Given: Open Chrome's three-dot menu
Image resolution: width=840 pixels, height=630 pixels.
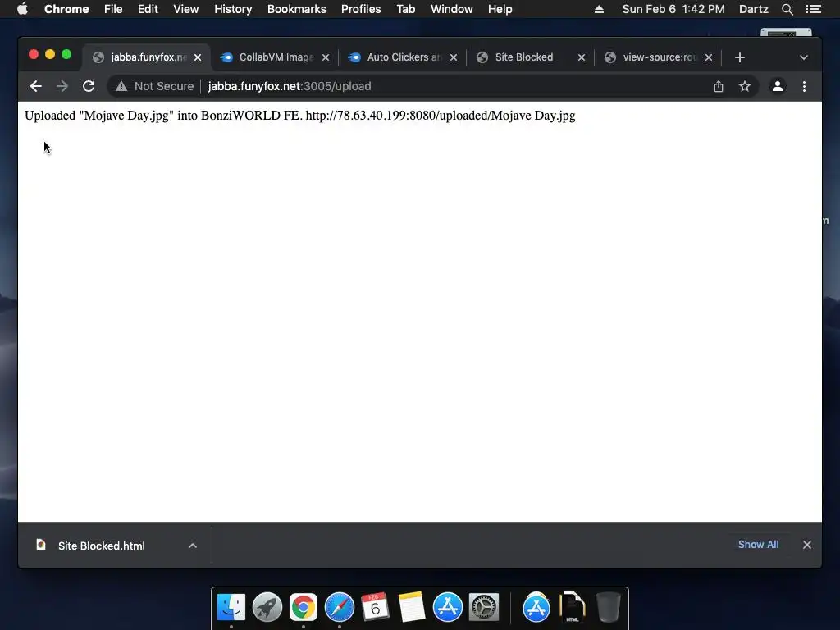Looking at the screenshot, I should point(804,86).
